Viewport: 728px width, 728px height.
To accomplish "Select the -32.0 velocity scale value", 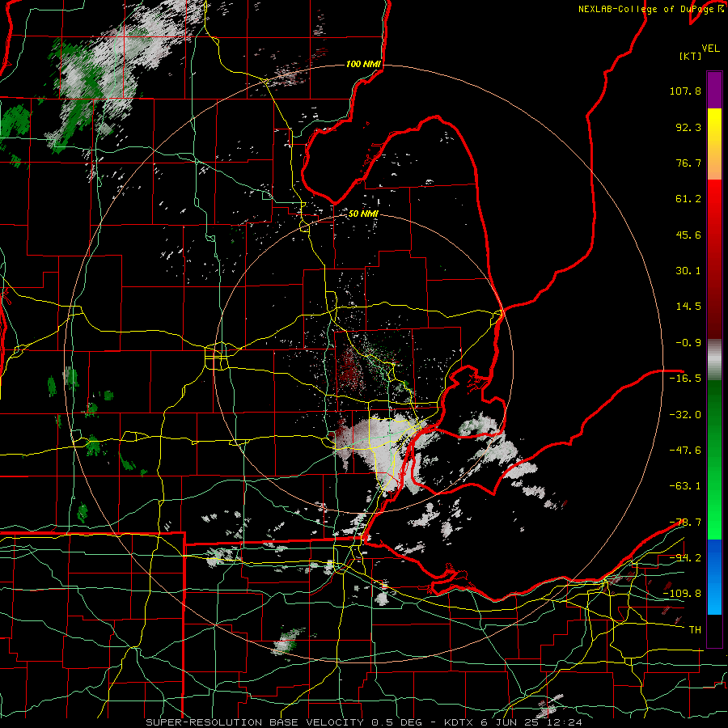I will (x=685, y=415).
